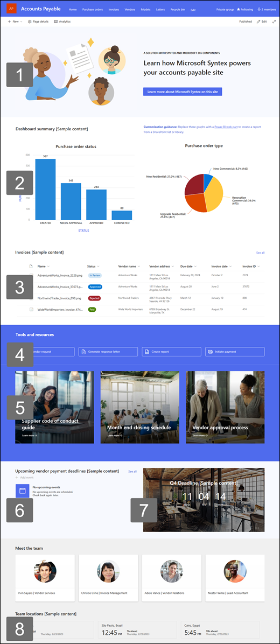
Task: Click the Following star icon
Action: pyautogui.click(x=239, y=9)
